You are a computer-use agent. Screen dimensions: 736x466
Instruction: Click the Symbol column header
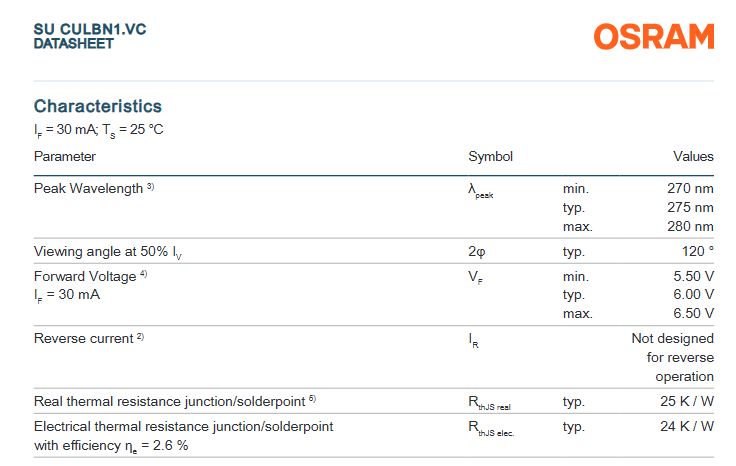click(490, 156)
